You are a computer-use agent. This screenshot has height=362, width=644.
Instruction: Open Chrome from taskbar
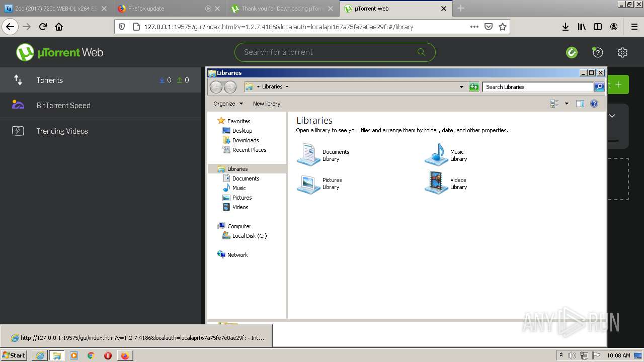91,355
